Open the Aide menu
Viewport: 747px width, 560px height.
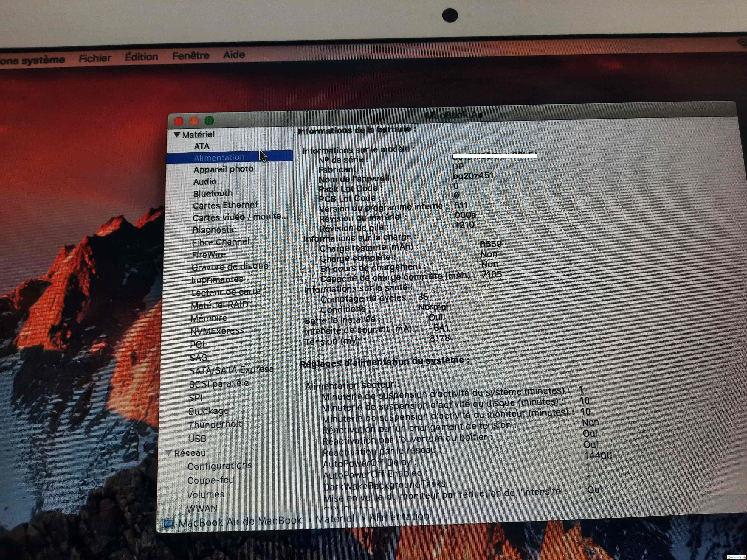coord(234,54)
